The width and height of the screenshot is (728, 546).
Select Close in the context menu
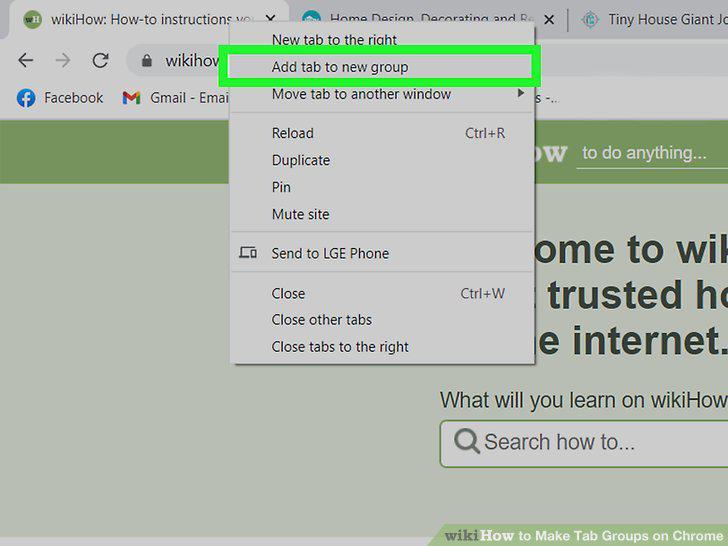point(382,293)
